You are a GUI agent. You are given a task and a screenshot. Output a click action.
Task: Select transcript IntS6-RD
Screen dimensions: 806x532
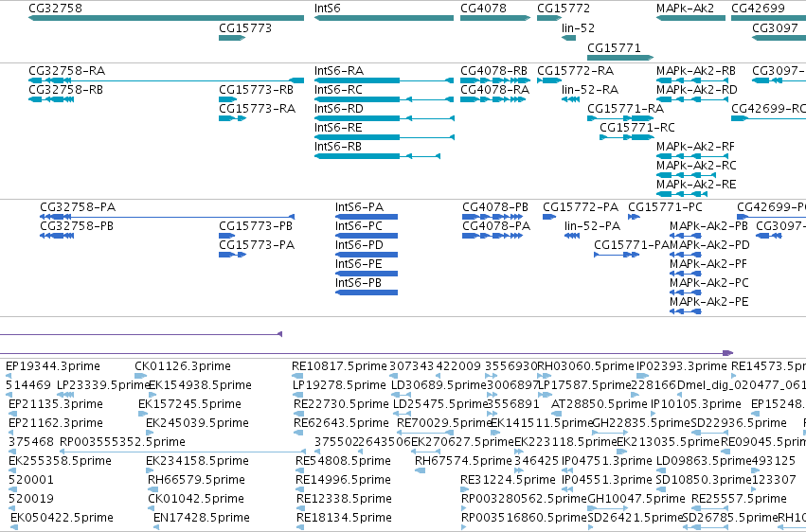pos(384,118)
